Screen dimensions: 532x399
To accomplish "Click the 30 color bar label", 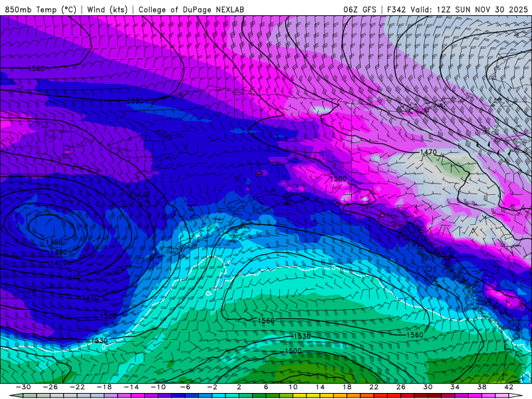I will (x=428, y=387).
